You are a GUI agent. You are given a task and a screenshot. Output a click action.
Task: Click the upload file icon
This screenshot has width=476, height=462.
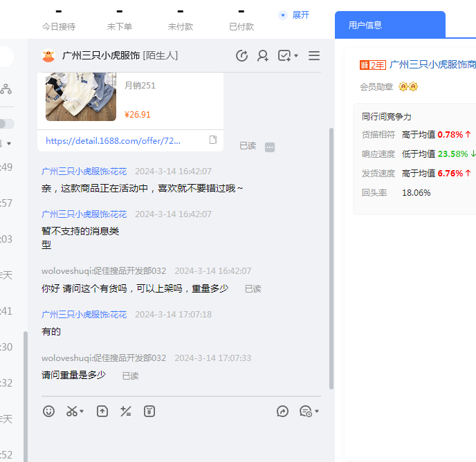(x=102, y=411)
